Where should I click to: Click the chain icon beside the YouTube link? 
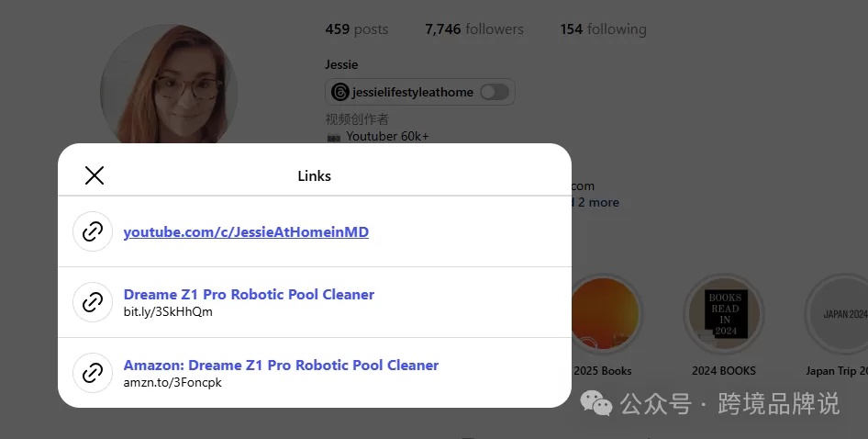pyautogui.click(x=93, y=231)
